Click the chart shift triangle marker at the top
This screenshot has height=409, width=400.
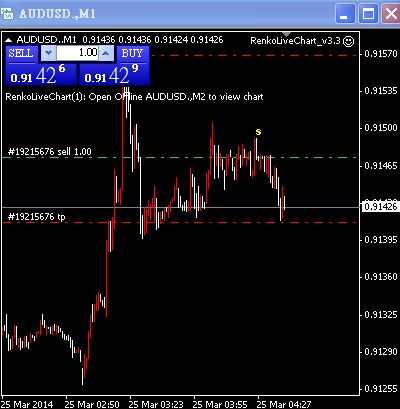tap(286, 34)
